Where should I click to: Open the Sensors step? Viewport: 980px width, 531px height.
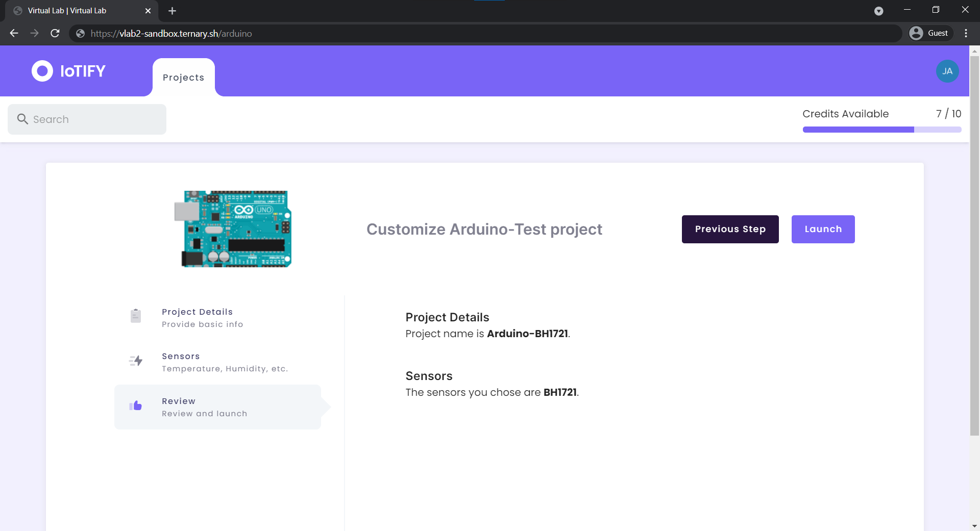tap(218, 362)
